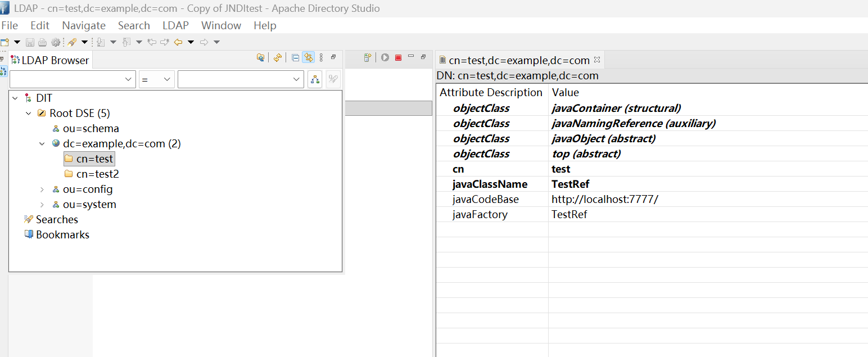Click the New Server icon in servers panel
868x357 pixels.
click(368, 57)
